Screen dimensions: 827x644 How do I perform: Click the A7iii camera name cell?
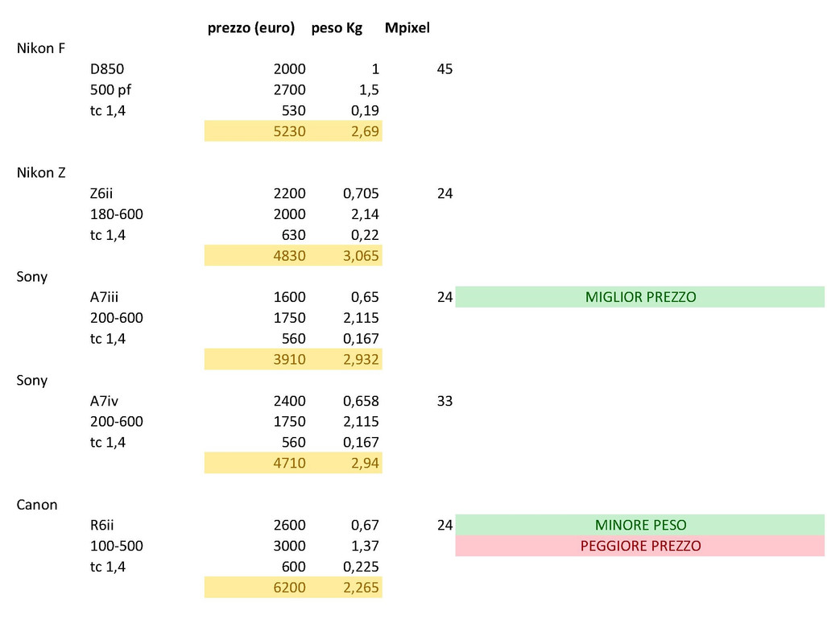104,297
